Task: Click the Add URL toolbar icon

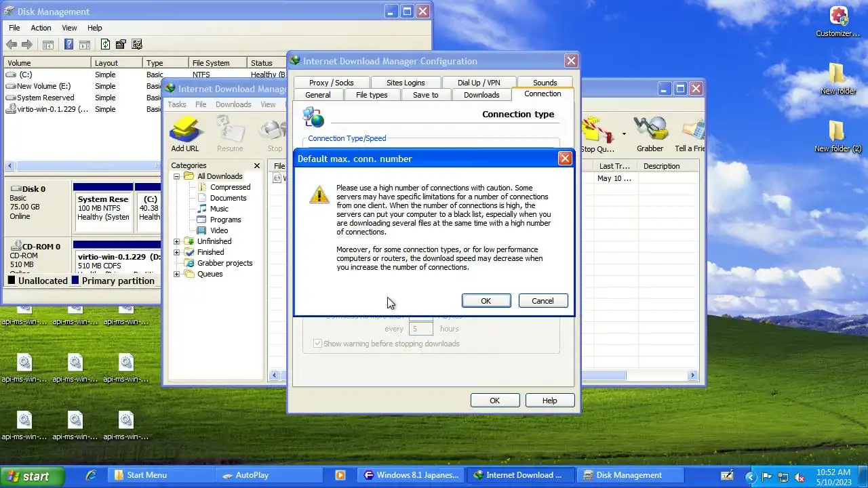Action: coord(185,134)
